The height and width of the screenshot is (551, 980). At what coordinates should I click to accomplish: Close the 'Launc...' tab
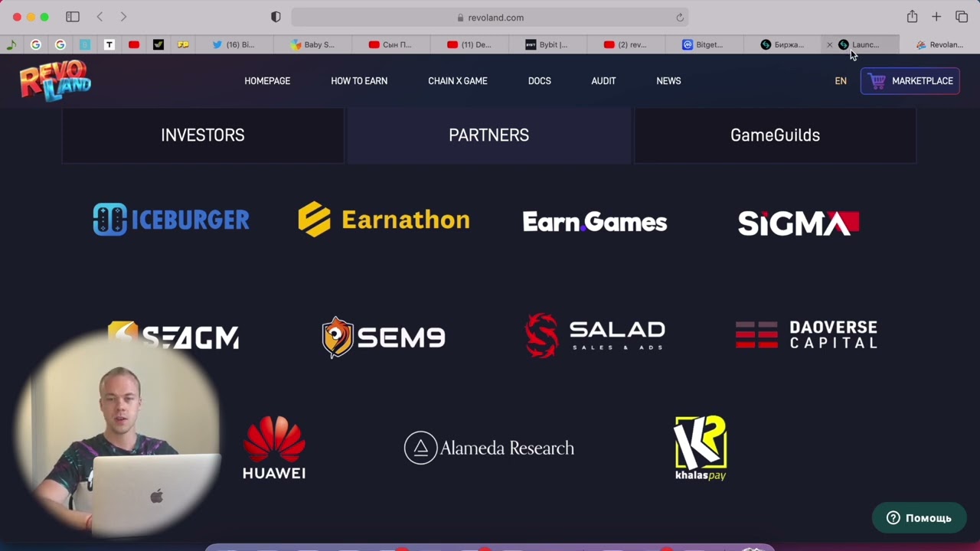tap(829, 45)
